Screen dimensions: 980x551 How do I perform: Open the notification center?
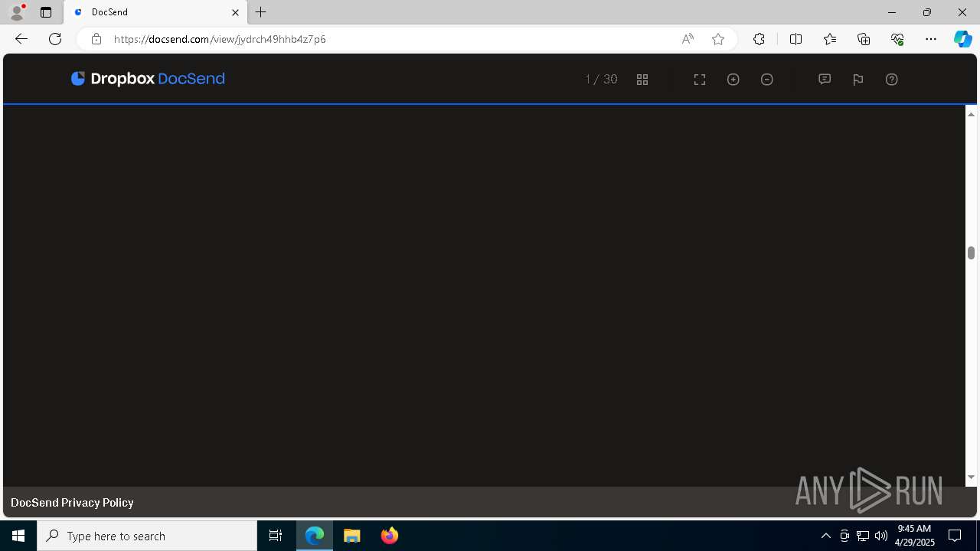tap(955, 536)
